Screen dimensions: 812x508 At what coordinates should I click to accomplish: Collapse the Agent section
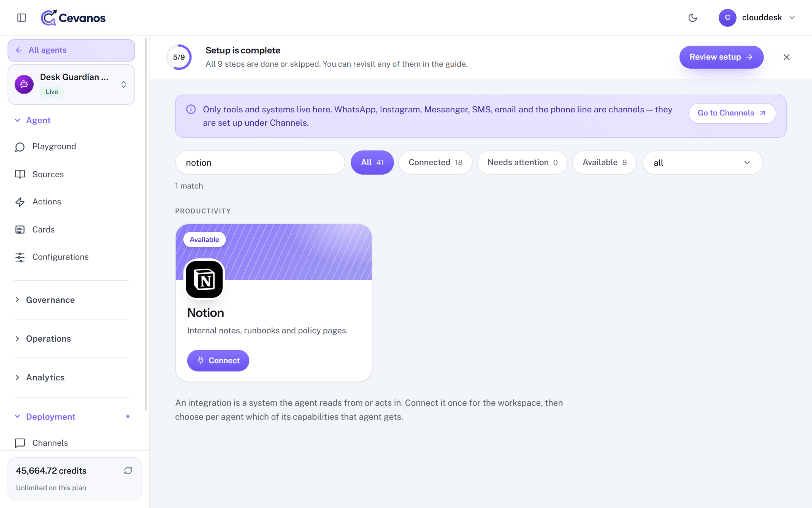coord(38,120)
